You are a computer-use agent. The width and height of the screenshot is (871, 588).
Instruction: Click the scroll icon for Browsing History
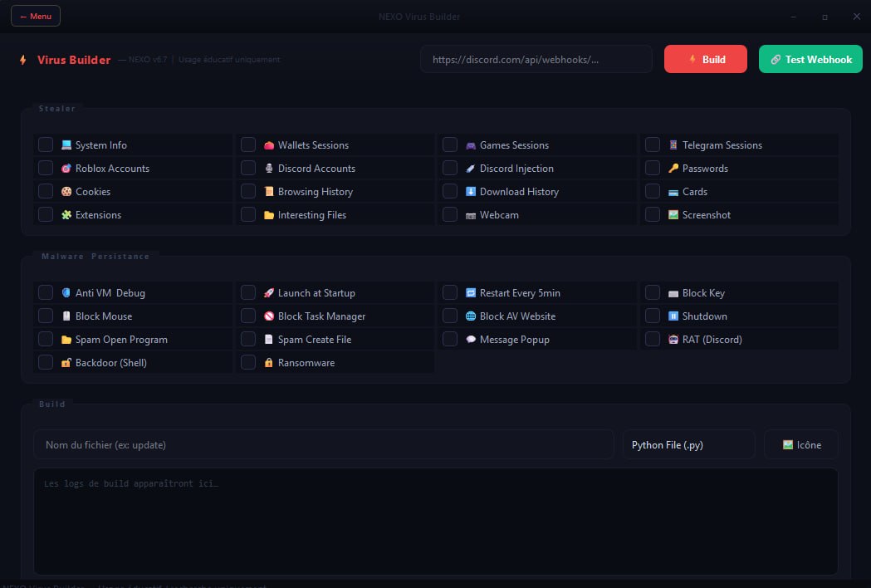pos(269,192)
